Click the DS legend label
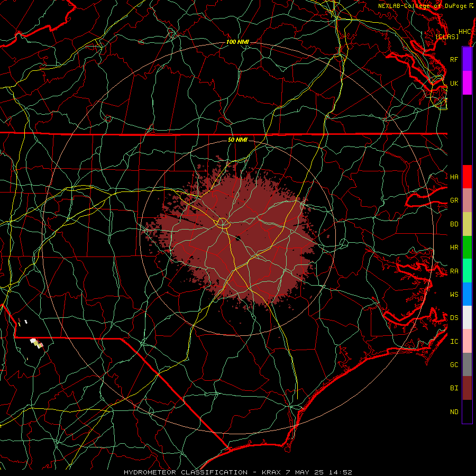This screenshot has width=476, height=476. pos(454,317)
